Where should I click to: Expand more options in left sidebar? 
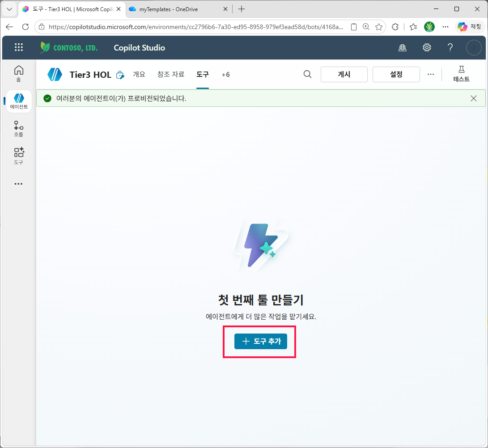tap(19, 184)
